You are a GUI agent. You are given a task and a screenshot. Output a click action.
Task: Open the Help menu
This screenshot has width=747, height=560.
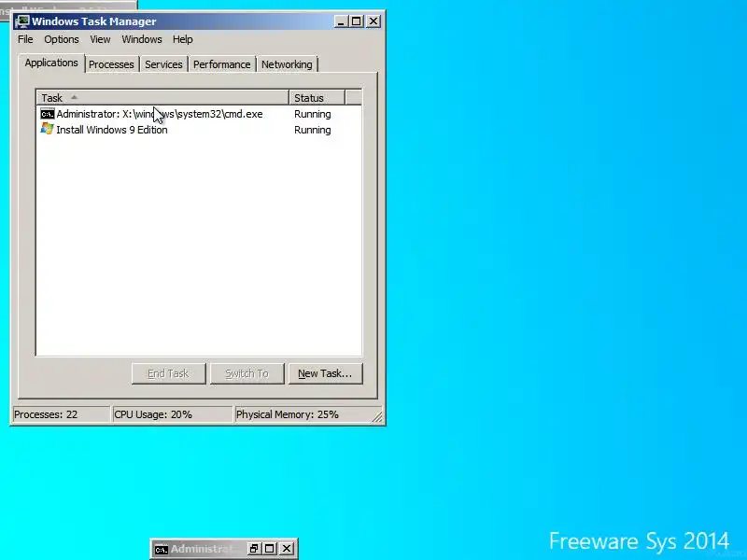point(182,39)
